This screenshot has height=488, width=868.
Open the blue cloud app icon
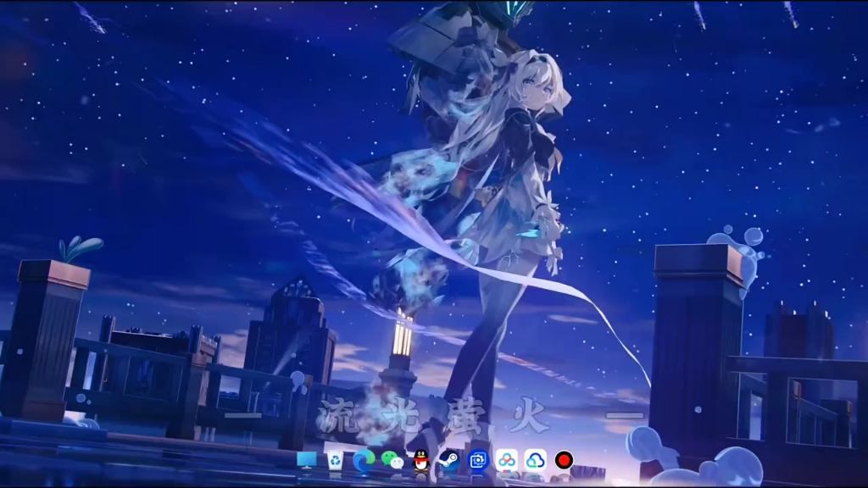click(x=536, y=460)
